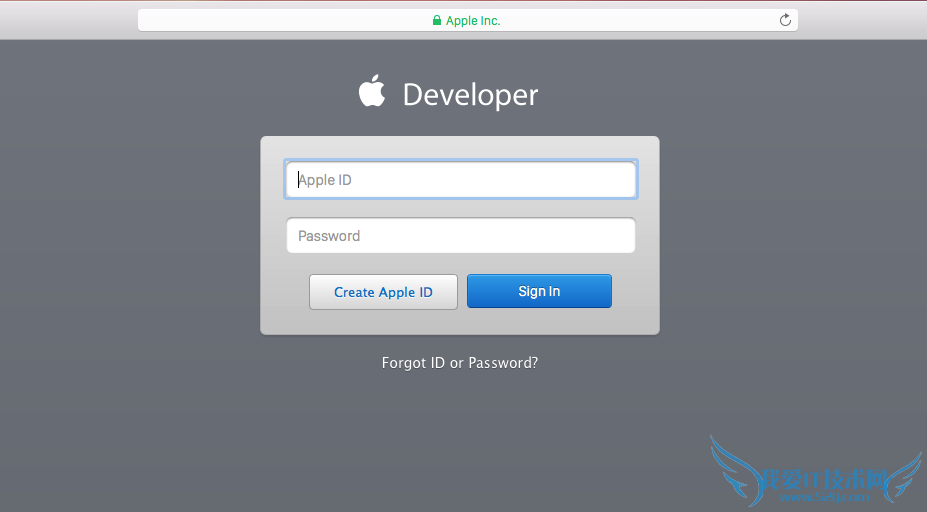Screen dimensions: 927x512
Task: Click the green padlock security icon
Action: [x=437, y=20]
